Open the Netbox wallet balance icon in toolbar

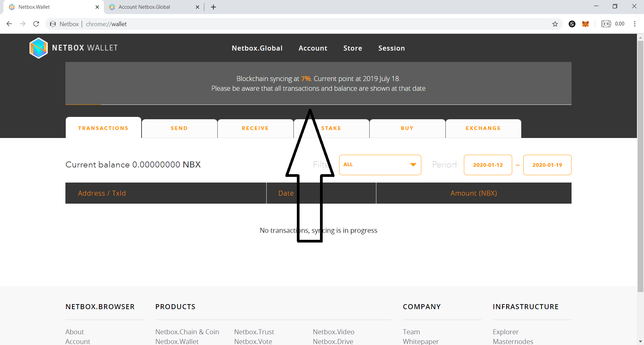click(x=606, y=24)
